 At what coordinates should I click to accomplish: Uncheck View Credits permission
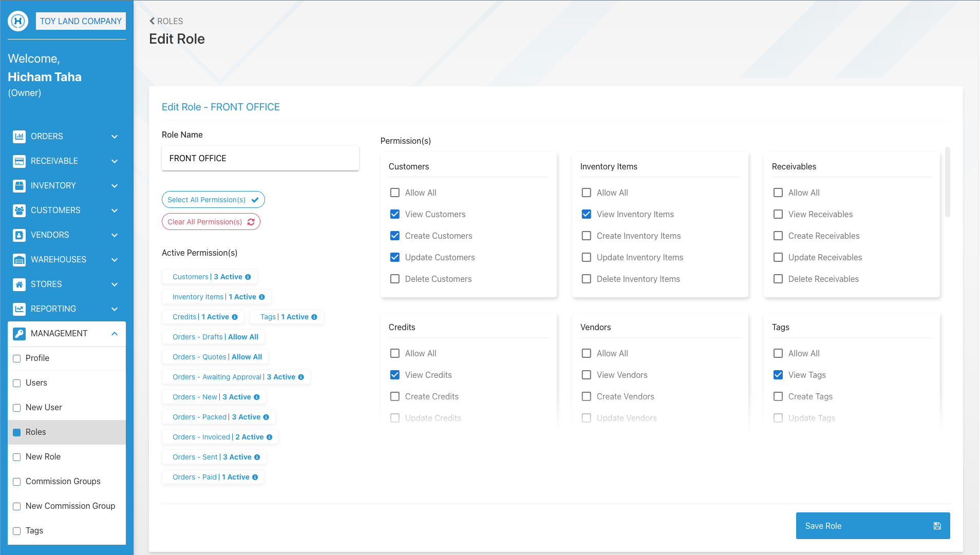[x=395, y=375]
